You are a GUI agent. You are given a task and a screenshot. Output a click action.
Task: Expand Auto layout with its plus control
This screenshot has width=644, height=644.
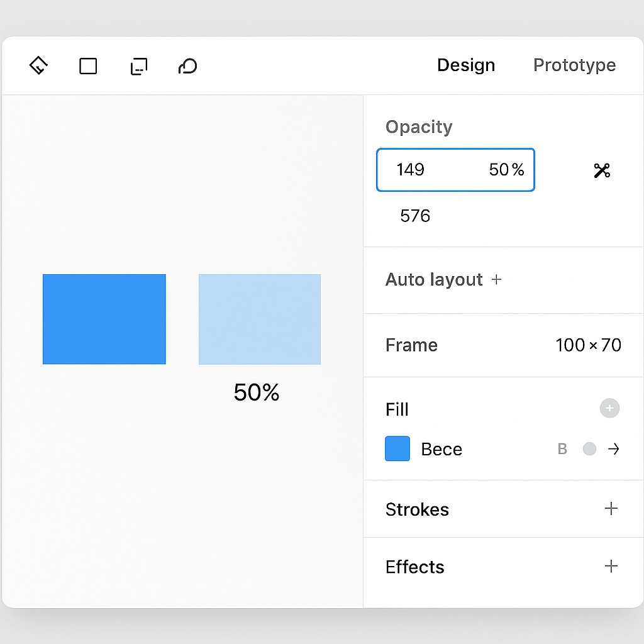[496, 279]
